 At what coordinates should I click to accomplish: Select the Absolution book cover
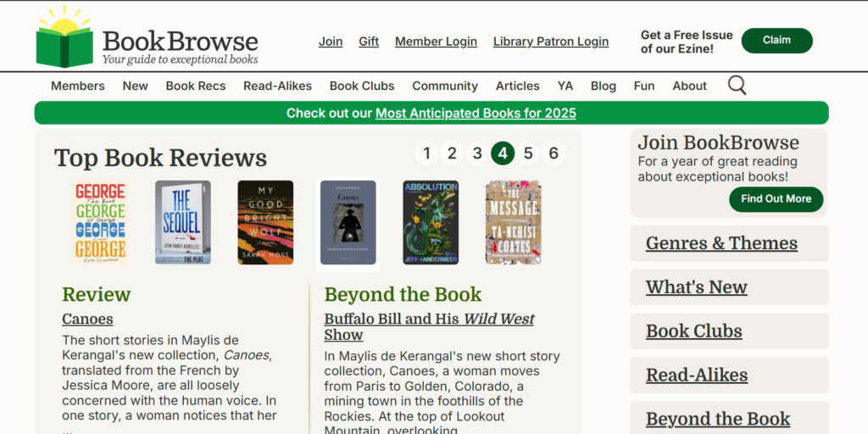431,223
